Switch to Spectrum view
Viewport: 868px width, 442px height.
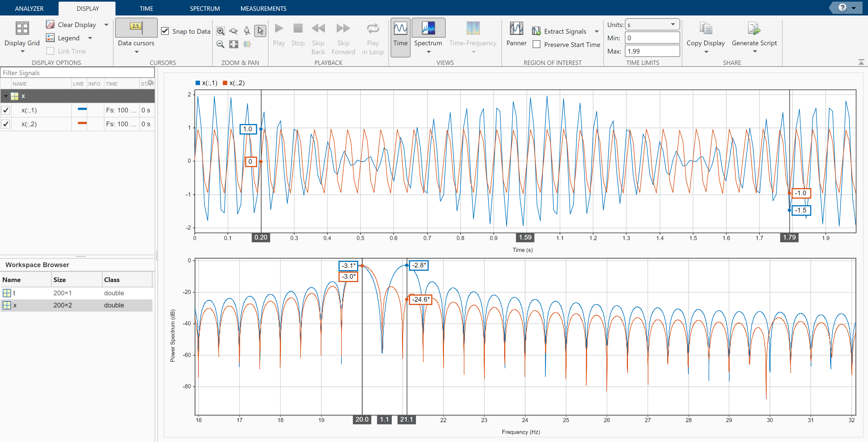pos(428,29)
